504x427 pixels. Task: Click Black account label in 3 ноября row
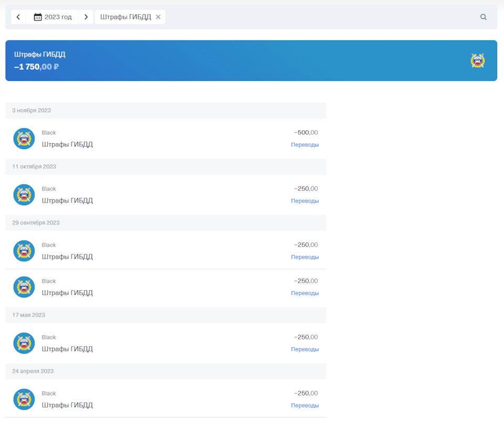coord(48,133)
